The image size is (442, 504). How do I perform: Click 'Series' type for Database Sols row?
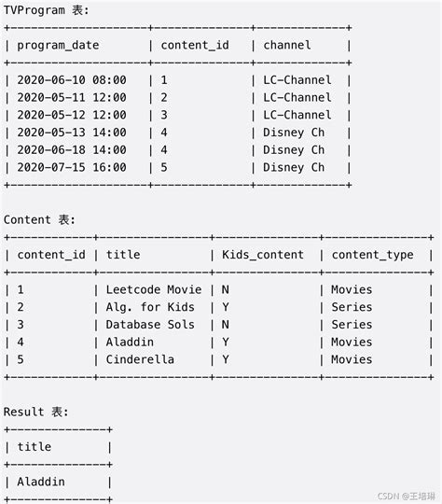pyautogui.click(x=352, y=325)
